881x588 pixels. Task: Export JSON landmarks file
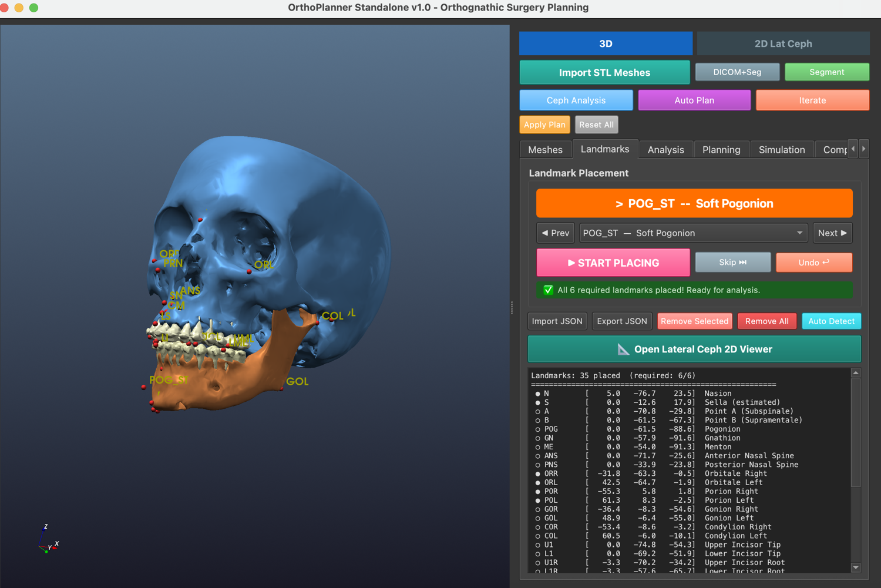point(622,321)
